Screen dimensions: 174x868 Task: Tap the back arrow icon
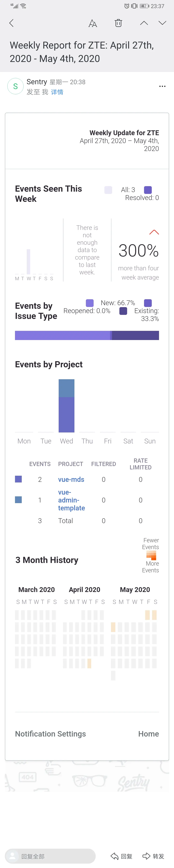click(x=11, y=23)
